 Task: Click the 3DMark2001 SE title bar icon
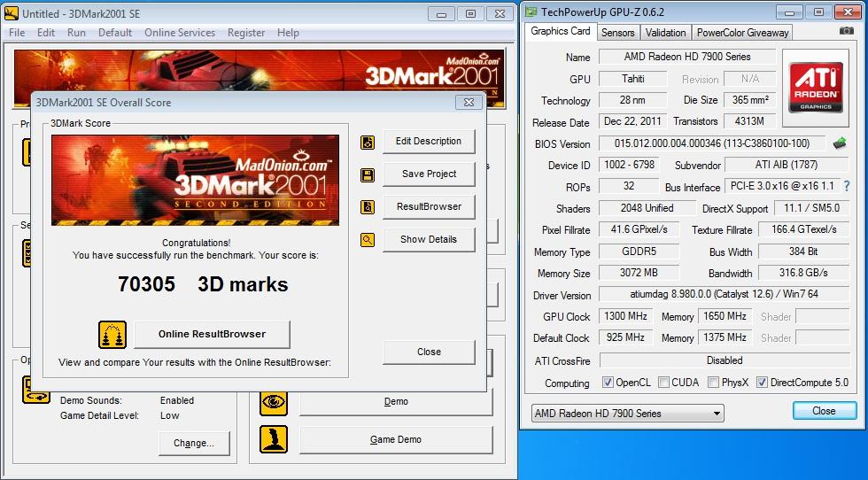click(x=11, y=13)
